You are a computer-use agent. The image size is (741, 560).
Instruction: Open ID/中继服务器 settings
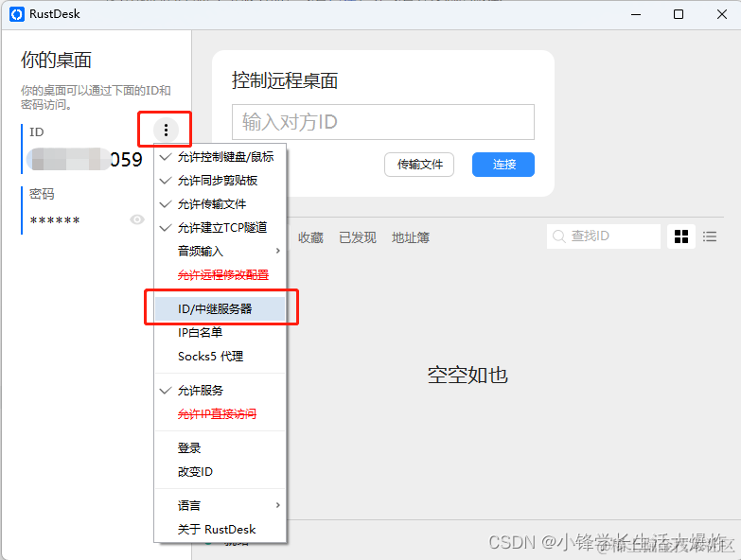coord(221,308)
